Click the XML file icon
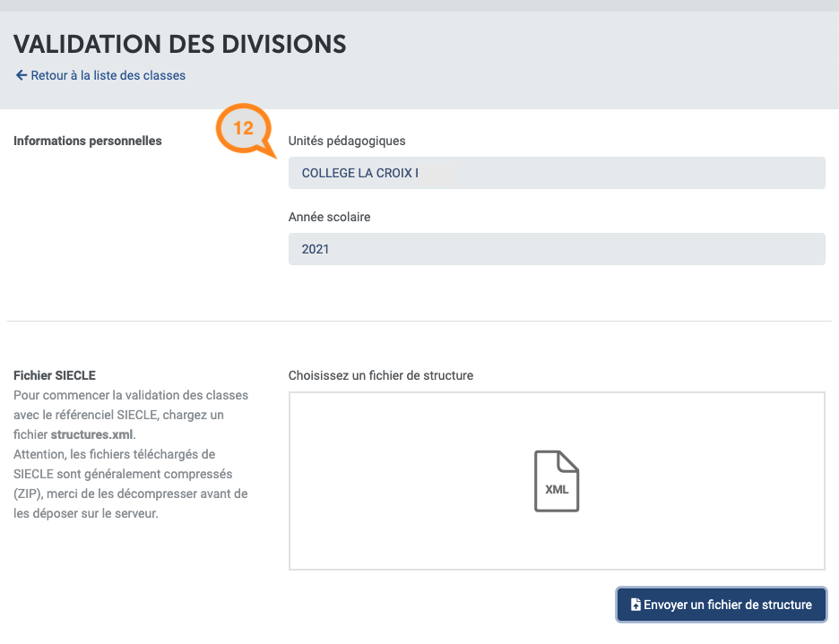Screen dimensions: 839x644 click(x=557, y=481)
